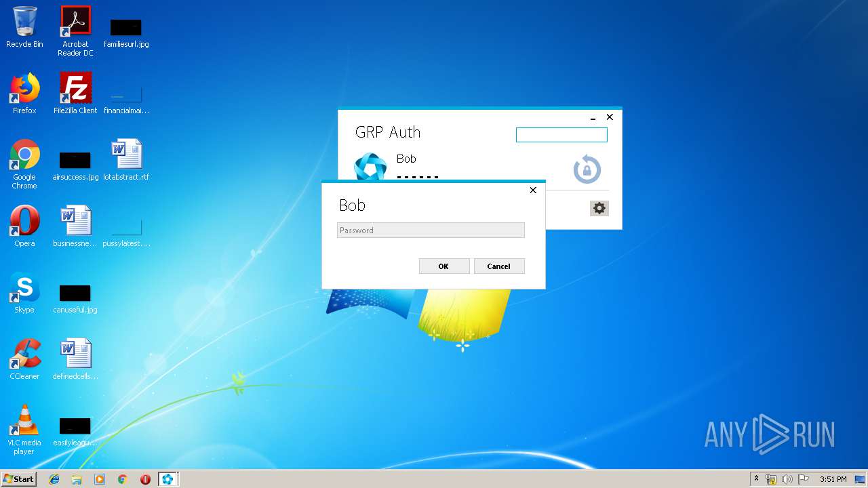The height and width of the screenshot is (488, 868).
Task: Launch CCleaner desktop shortcut
Action: (x=24, y=359)
